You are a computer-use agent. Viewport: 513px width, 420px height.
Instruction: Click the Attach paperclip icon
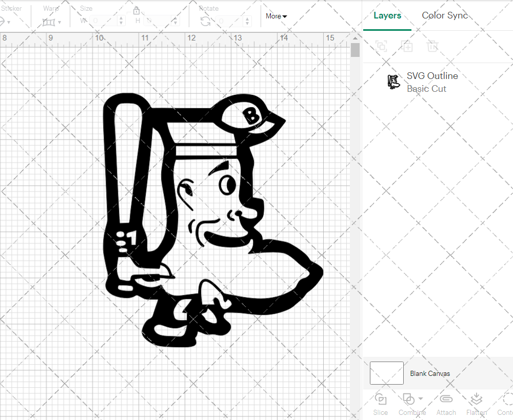446,399
